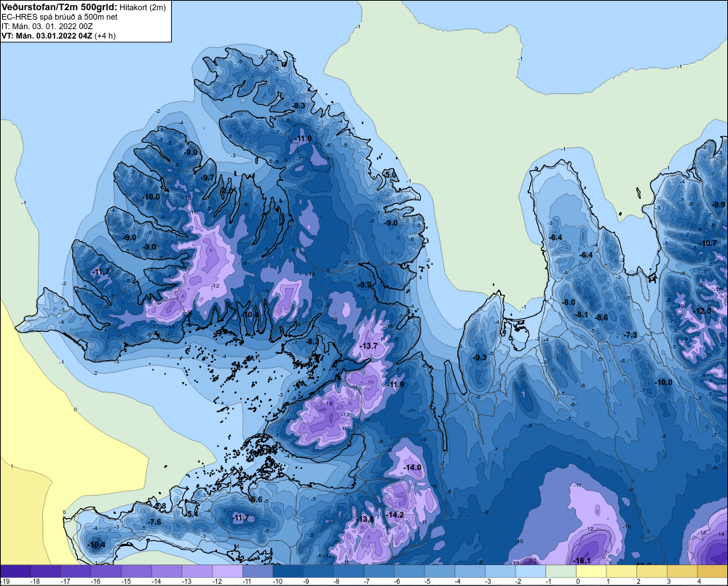Click the legend scale label '-5'

click(x=427, y=582)
